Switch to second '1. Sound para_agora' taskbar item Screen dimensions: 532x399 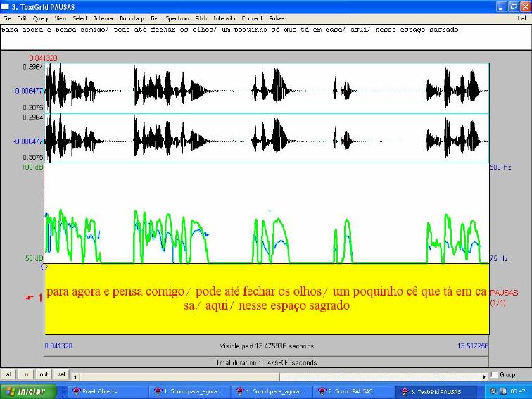272,391
